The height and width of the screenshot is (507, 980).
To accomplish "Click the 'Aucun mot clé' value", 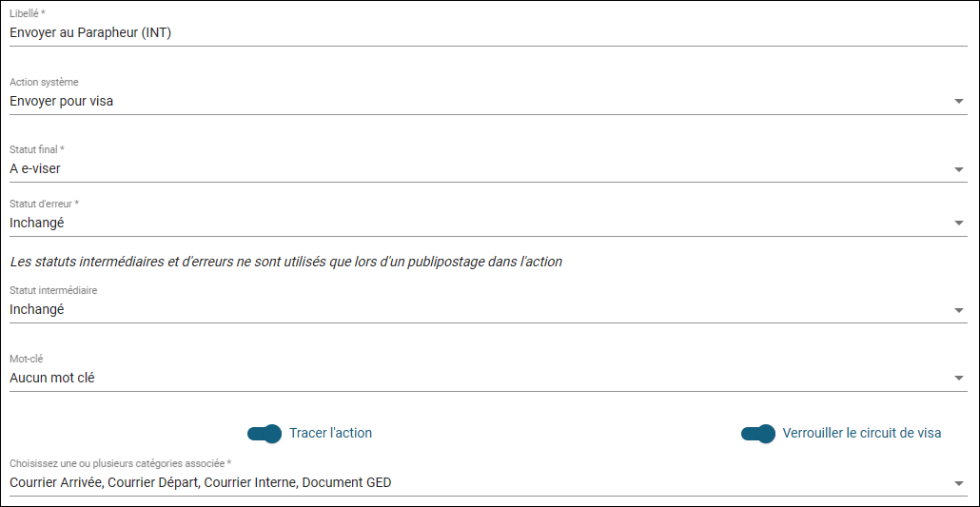I will coord(52,379).
